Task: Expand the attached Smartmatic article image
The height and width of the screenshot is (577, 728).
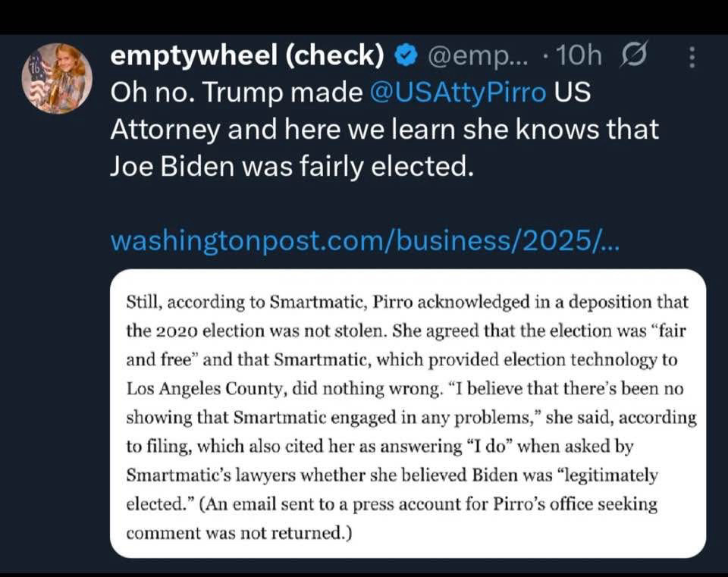Action: 408,413
